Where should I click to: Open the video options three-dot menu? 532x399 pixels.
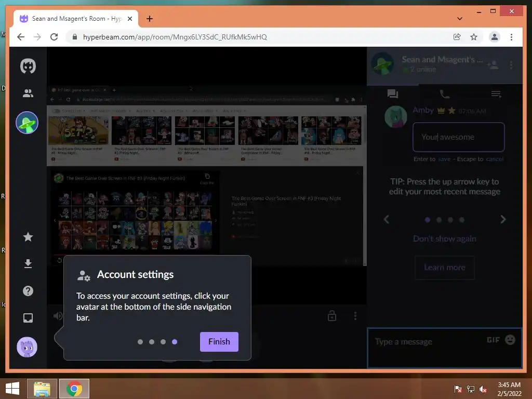pos(355,316)
